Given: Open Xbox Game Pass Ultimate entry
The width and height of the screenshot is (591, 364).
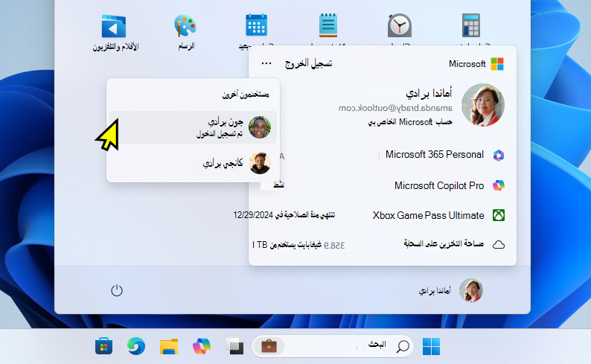Looking at the screenshot, I should pyautogui.click(x=428, y=216).
